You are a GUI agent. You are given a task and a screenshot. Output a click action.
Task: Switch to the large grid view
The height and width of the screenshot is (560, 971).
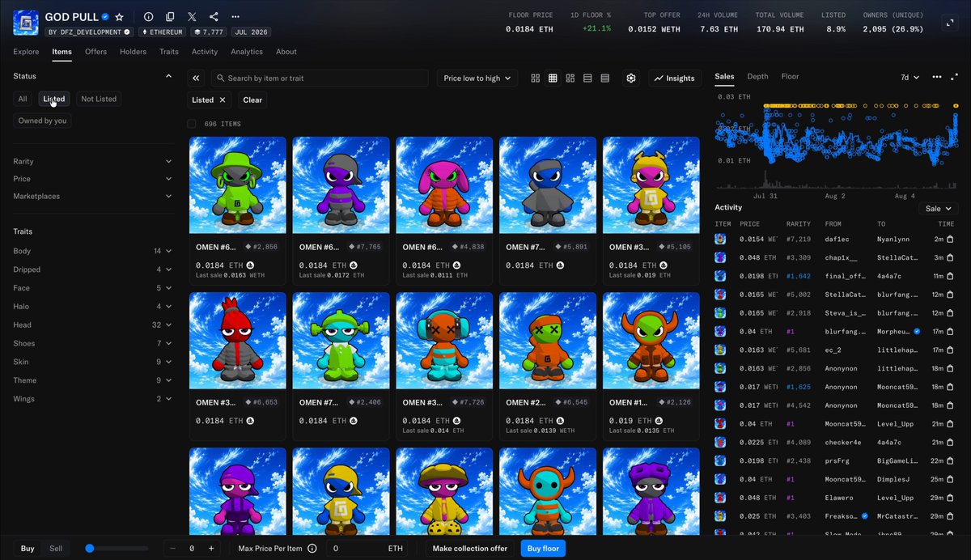click(536, 78)
